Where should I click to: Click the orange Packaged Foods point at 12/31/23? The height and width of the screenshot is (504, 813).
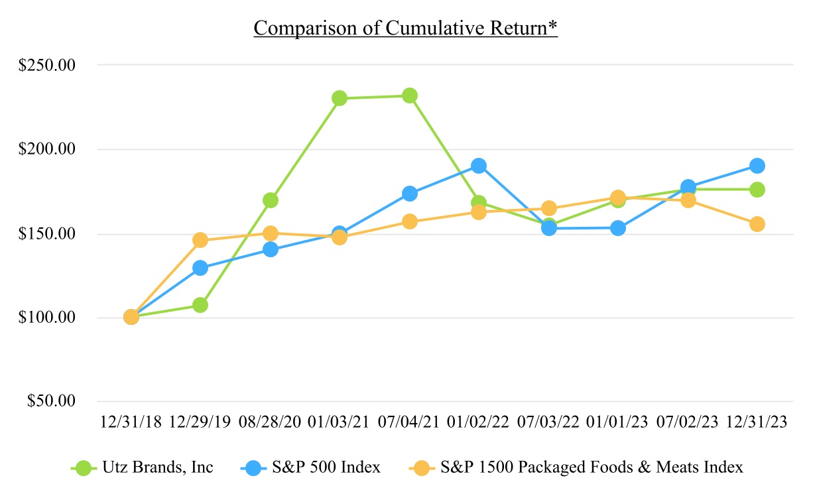tap(757, 224)
